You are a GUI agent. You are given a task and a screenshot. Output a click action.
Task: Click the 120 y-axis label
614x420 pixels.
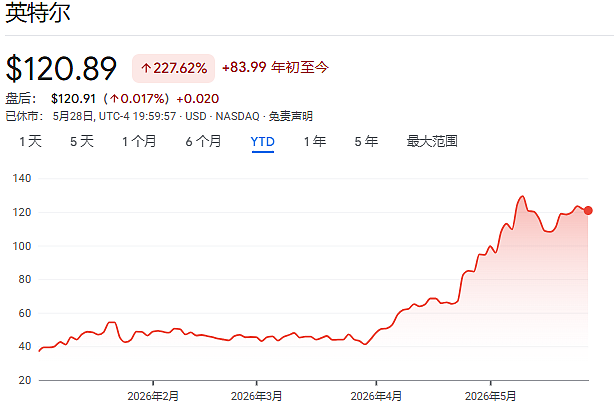22,212
